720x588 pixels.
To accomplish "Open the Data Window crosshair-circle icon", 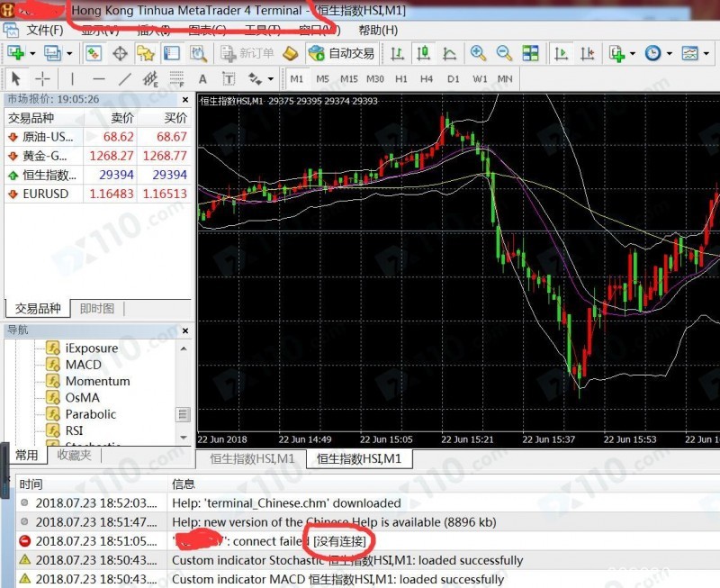I will [x=120, y=54].
